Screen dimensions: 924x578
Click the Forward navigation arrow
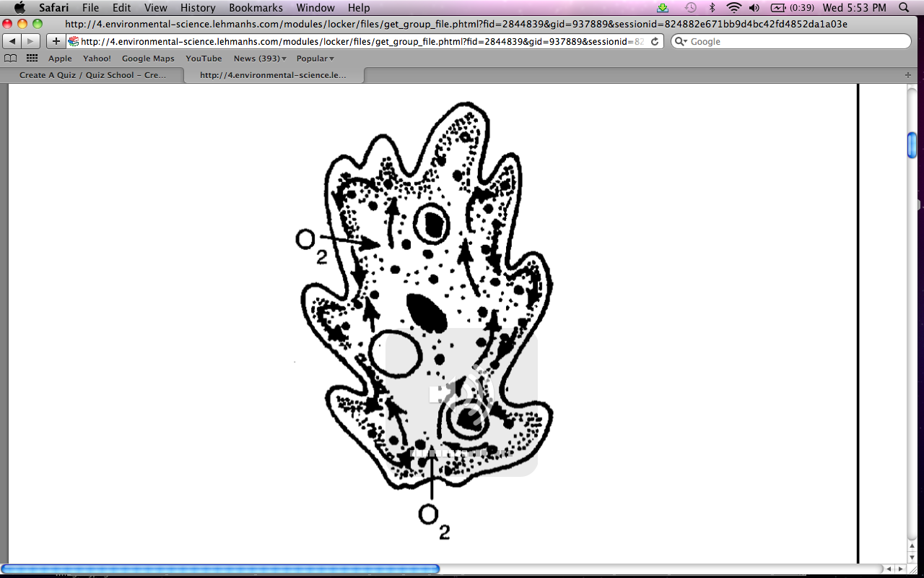click(31, 41)
